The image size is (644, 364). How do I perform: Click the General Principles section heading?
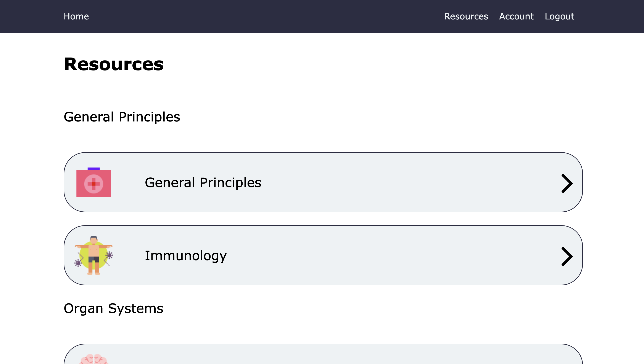pyautogui.click(x=122, y=117)
